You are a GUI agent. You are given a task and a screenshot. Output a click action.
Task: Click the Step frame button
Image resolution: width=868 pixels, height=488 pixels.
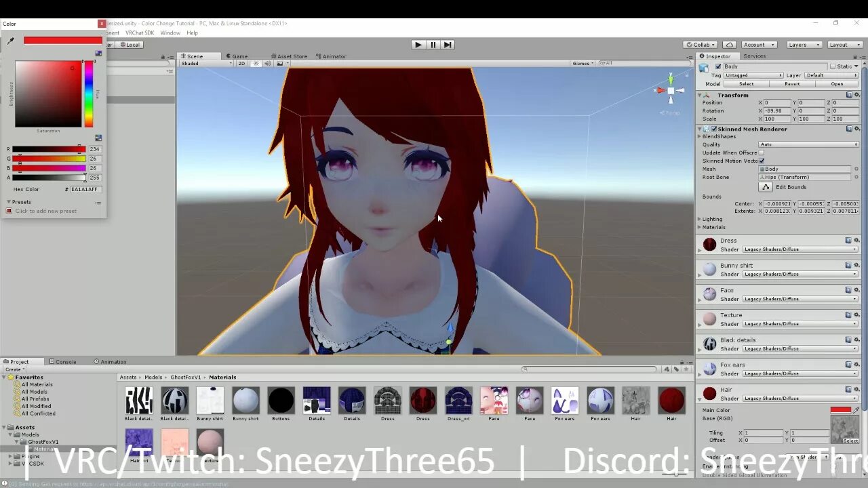click(x=448, y=45)
